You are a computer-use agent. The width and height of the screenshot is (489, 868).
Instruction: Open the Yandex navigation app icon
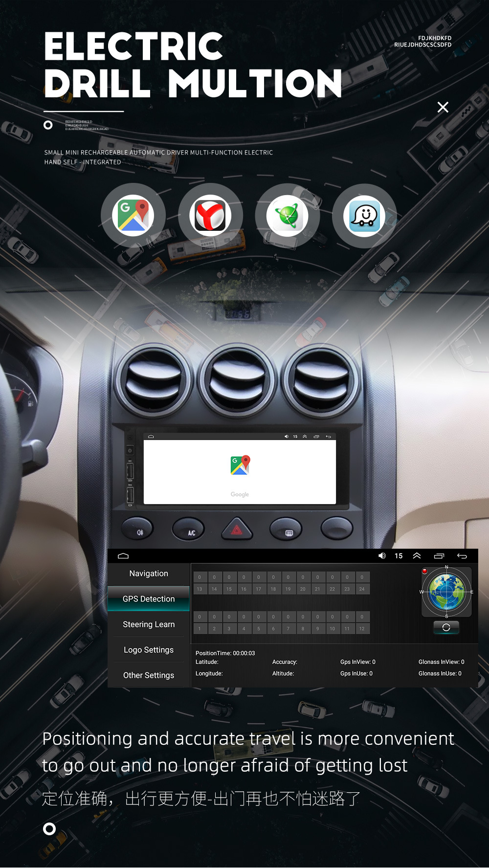coord(210,216)
